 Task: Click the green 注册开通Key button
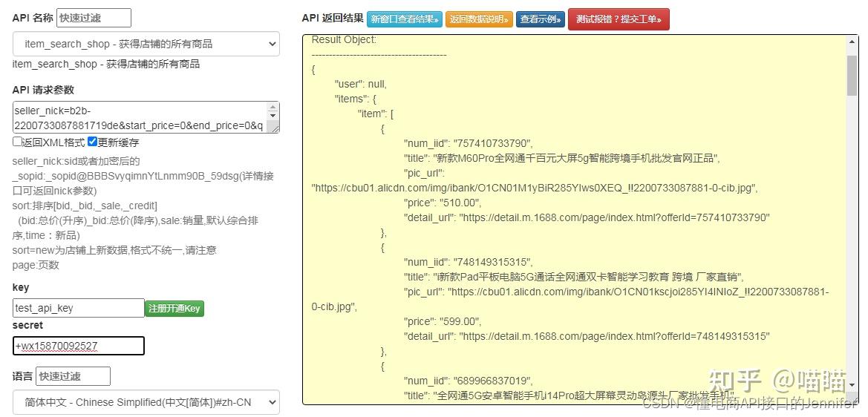[174, 309]
